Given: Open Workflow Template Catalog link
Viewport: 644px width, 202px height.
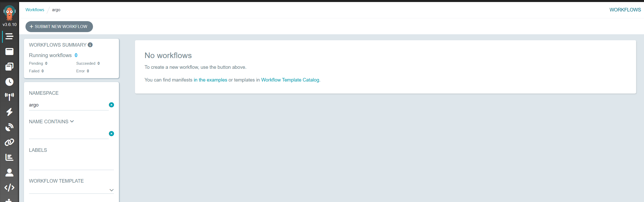Looking at the screenshot, I should pos(290,80).
